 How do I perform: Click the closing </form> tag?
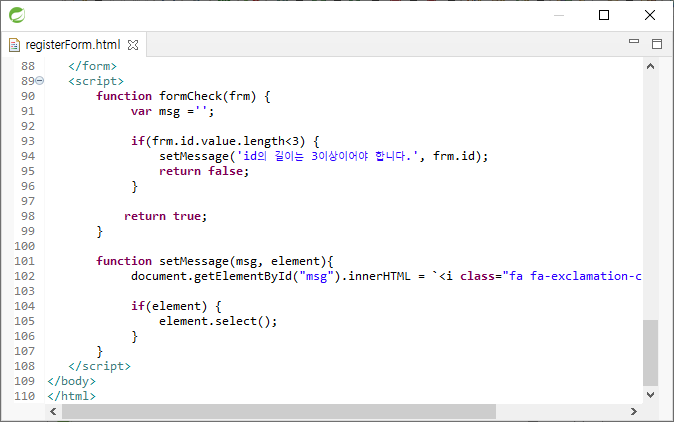92,66
